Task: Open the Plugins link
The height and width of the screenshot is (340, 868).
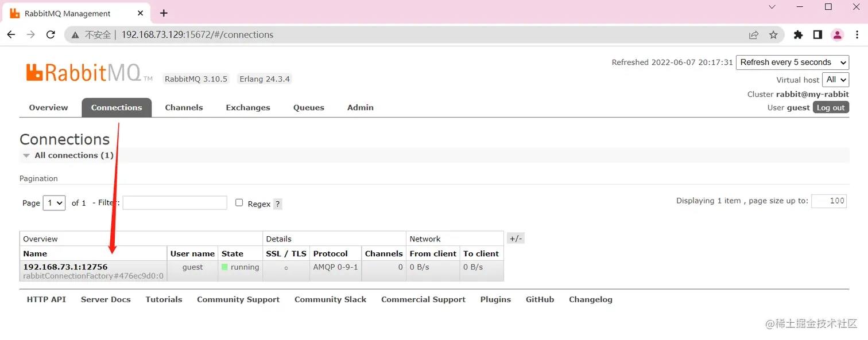Action: 495,299
